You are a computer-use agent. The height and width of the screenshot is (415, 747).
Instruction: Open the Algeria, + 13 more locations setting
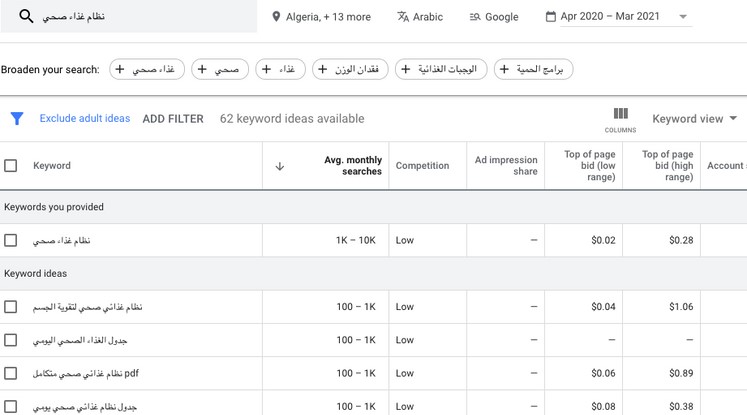(321, 17)
